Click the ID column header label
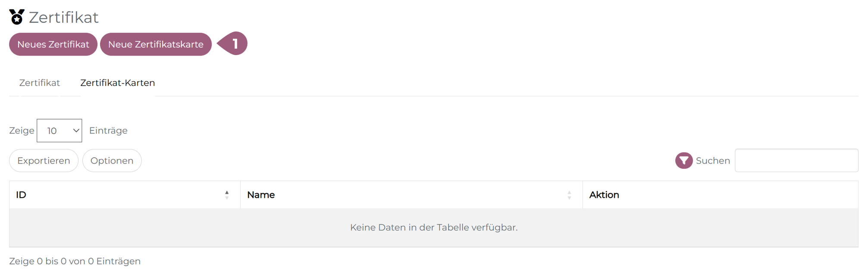Image resolution: width=868 pixels, height=270 pixels. 21,195
